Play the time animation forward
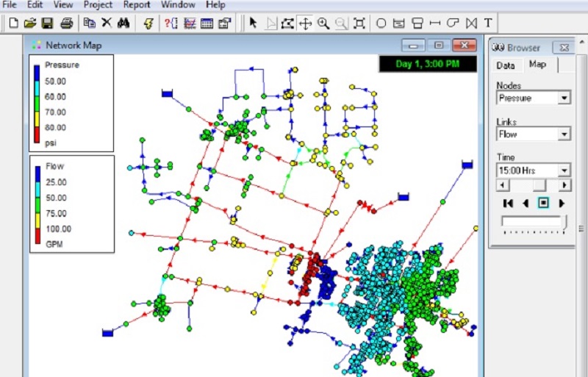Viewport: 588px width, 377px height. [562, 203]
